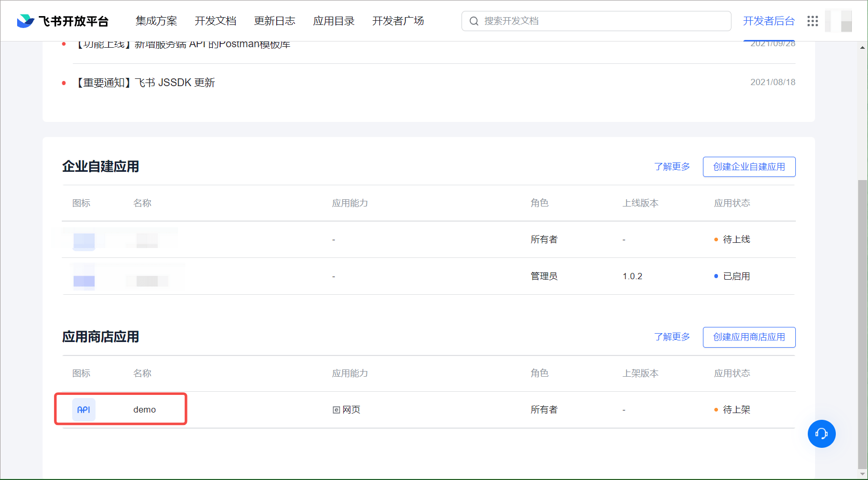This screenshot has height=480, width=868.
Task: Open the 应用目录 menu item
Action: tap(334, 21)
